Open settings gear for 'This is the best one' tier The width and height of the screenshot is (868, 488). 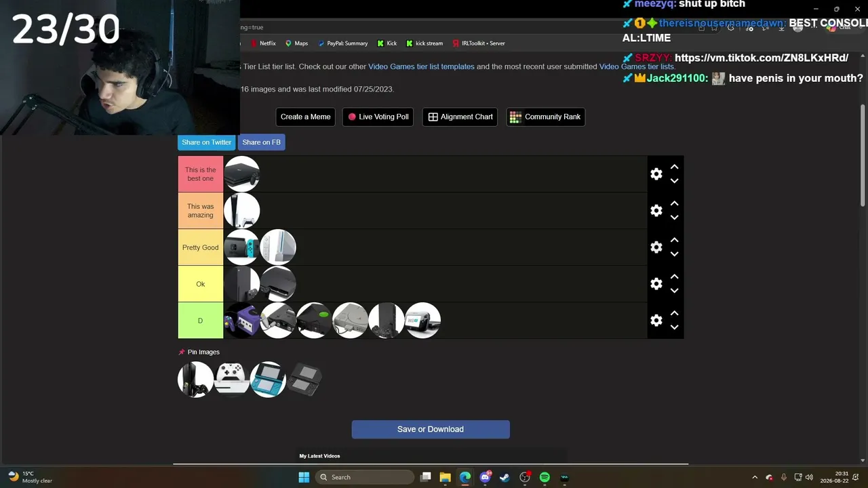coord(656,174)
